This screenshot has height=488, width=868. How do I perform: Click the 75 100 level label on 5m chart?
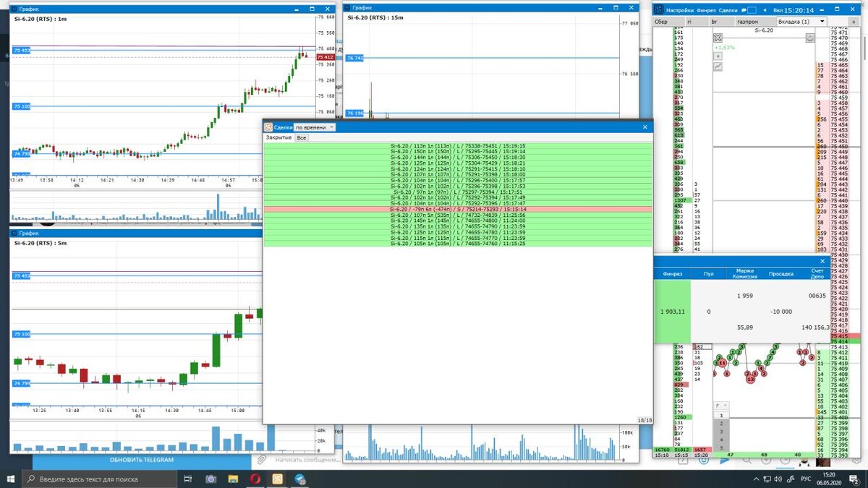[x=21, y=334]
